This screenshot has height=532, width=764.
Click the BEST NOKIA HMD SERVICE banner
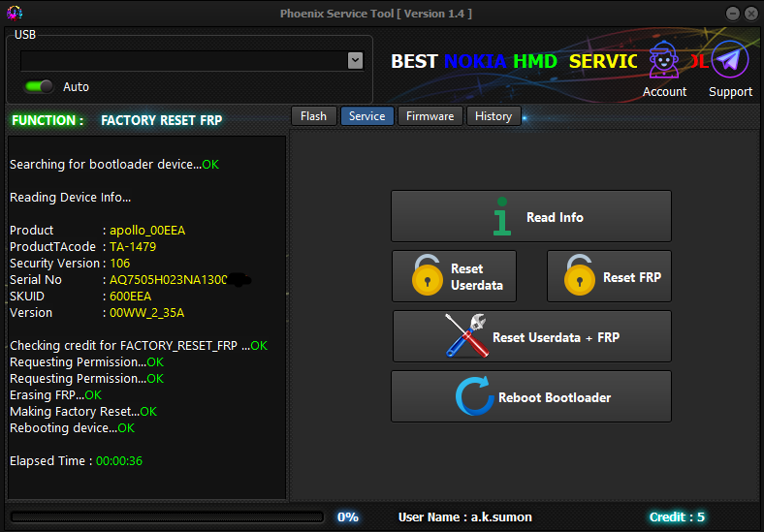[514, 61]
